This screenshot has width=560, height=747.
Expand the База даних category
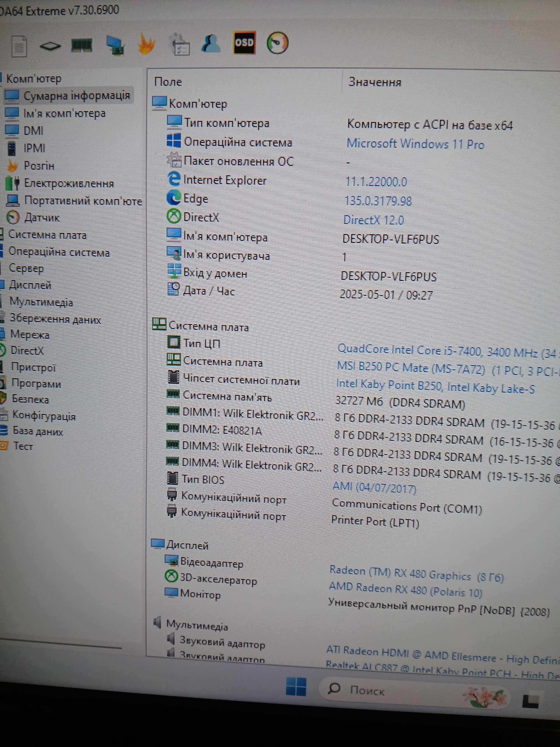(x=38, y=431)
